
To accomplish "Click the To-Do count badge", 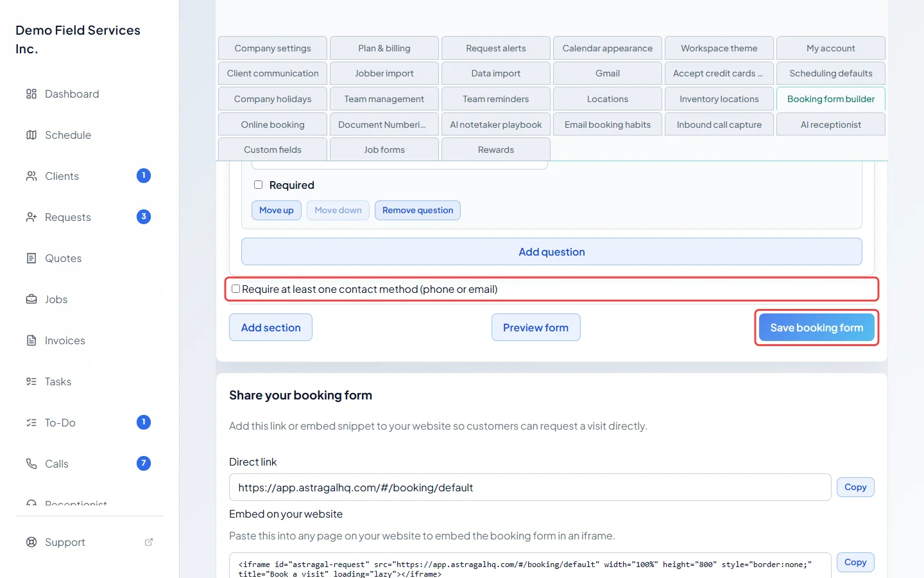I will 144,422.
